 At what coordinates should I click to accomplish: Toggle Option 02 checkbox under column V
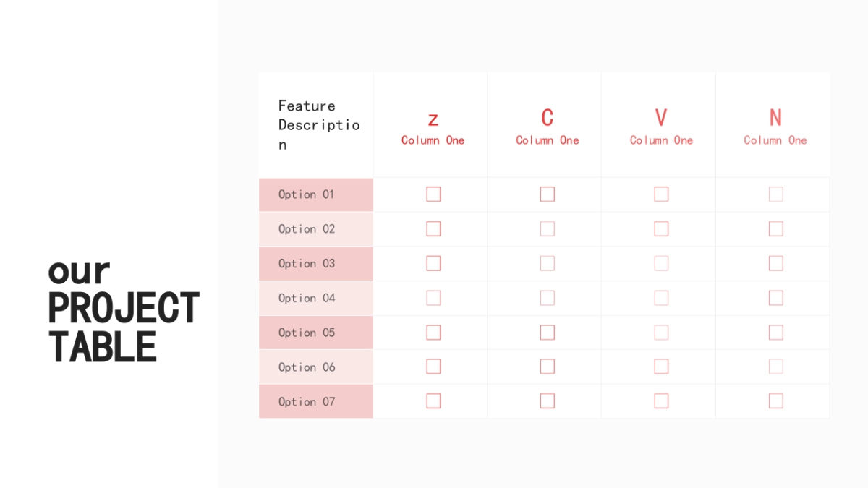[x=661, y=228]
